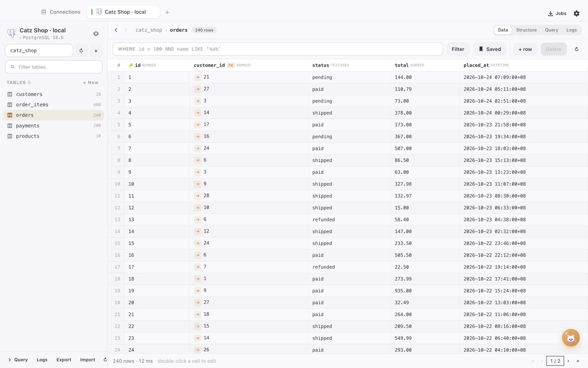Image resolution: width=588 pixels, height=368 pixels.
Task: Open the order_items table
Action: click(x=54, y=105)
